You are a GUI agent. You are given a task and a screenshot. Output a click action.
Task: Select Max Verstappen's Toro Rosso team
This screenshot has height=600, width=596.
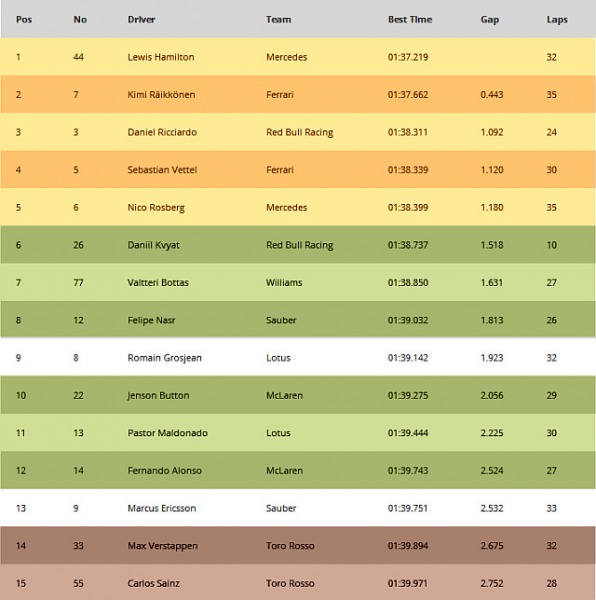click(290, 546)
